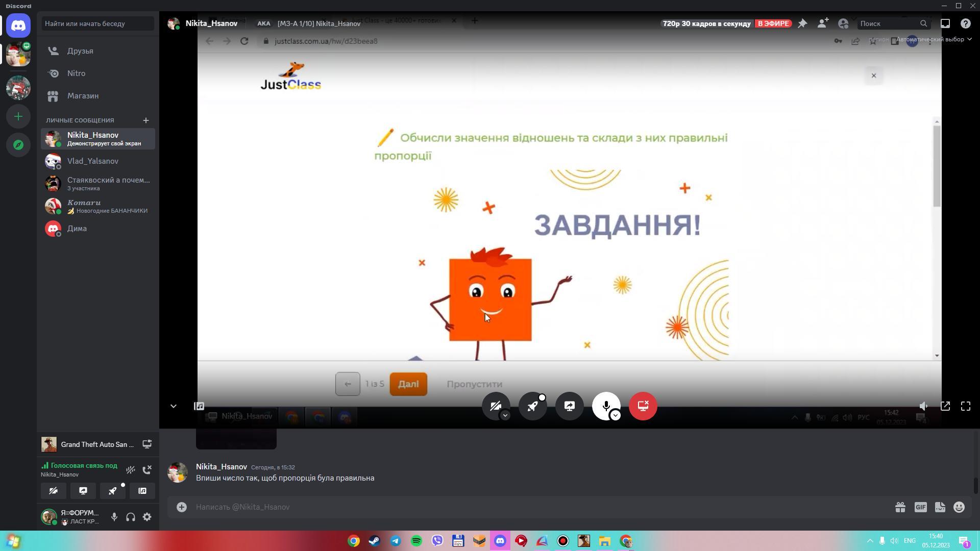Open the chat with Vlad_Yalsanov
Screen dimensions: 980x551
click(x=93, y=161)
